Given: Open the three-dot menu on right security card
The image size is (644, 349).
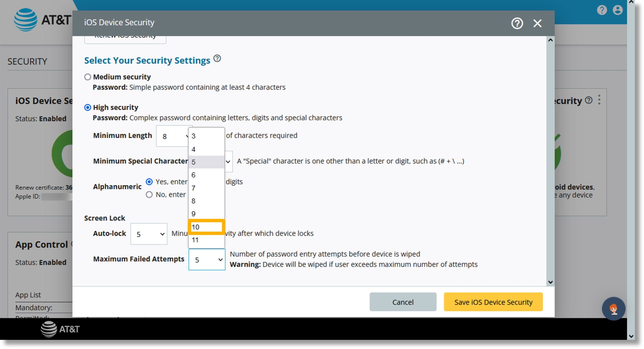Looking at the screenshot, I should point(599,100).
